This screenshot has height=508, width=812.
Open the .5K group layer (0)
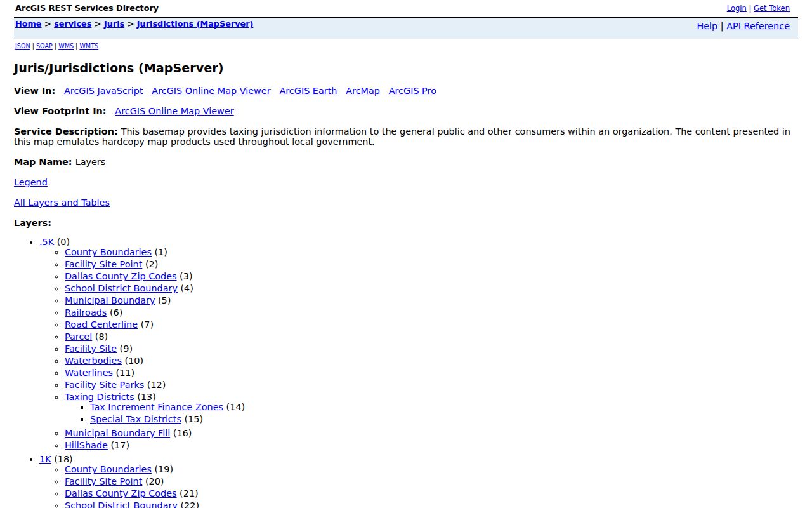point(47,242)
